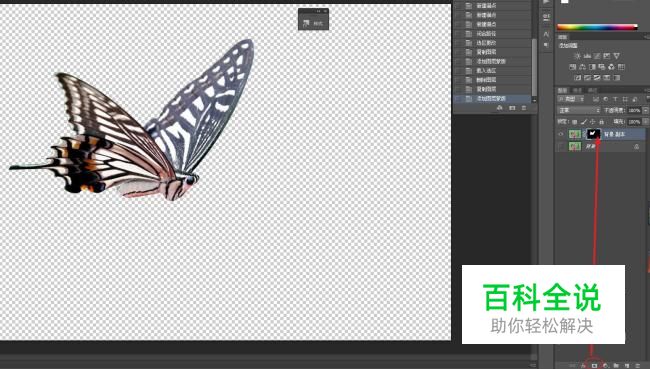Click the mask link icon on 背景 副本

pos(584,134)
